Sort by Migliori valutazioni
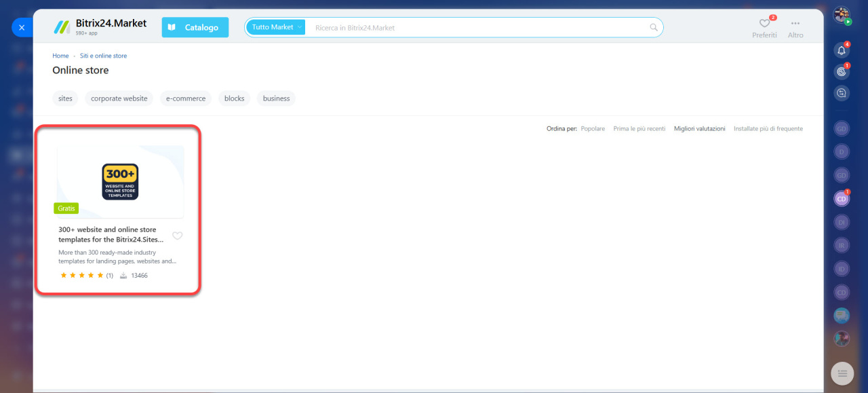Viewport: 868px width, 393px height. pyautogui.click(x=699, y=128)
